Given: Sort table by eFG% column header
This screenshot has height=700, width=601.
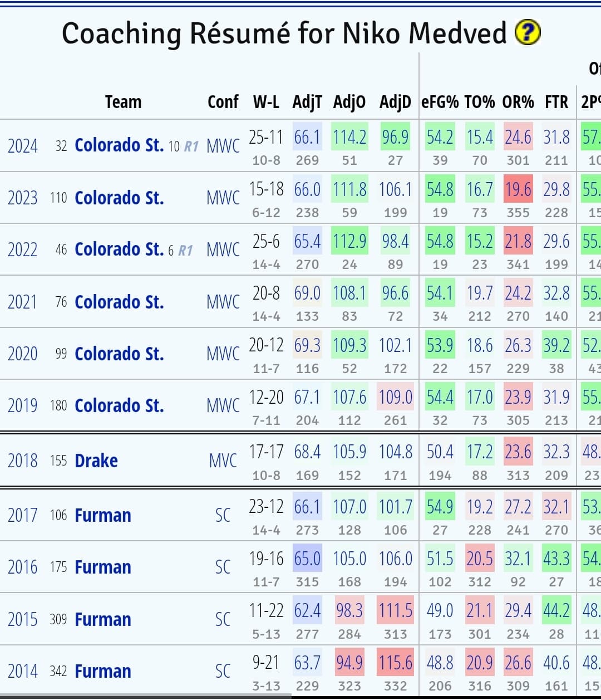Looking at the screenshot, I should pos(440,102).
